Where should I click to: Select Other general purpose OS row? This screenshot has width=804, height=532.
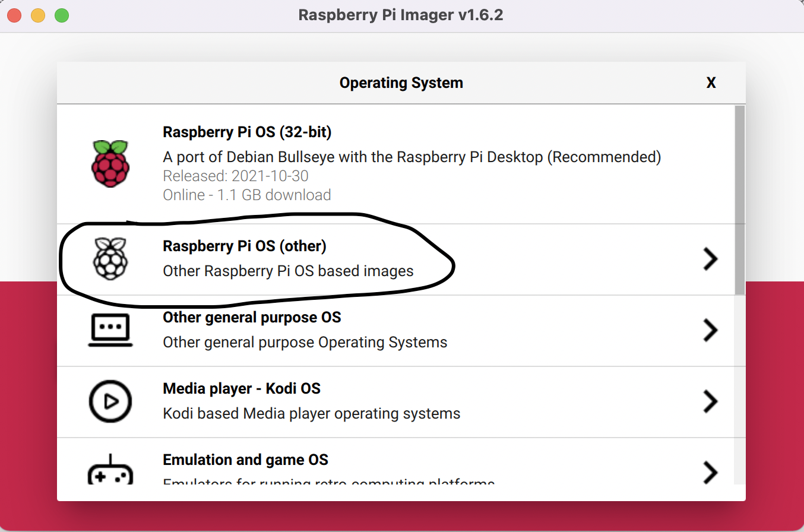(401, 330)
